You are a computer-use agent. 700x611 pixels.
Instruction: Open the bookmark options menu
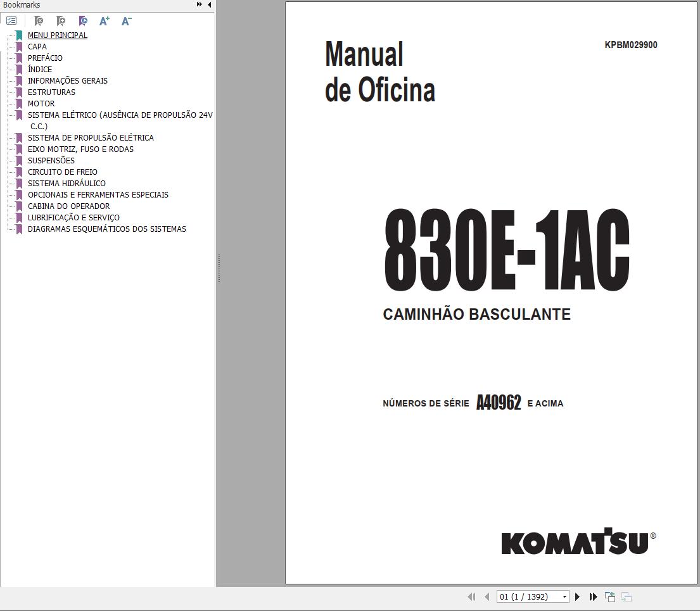pyautogui.click(x=11, y=21)
